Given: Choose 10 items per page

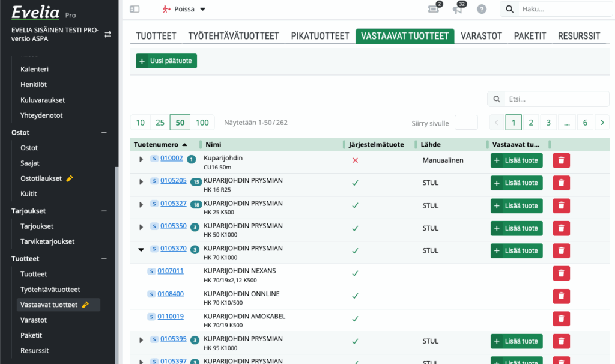Looking at the screenshot, I should pos(140,123).
